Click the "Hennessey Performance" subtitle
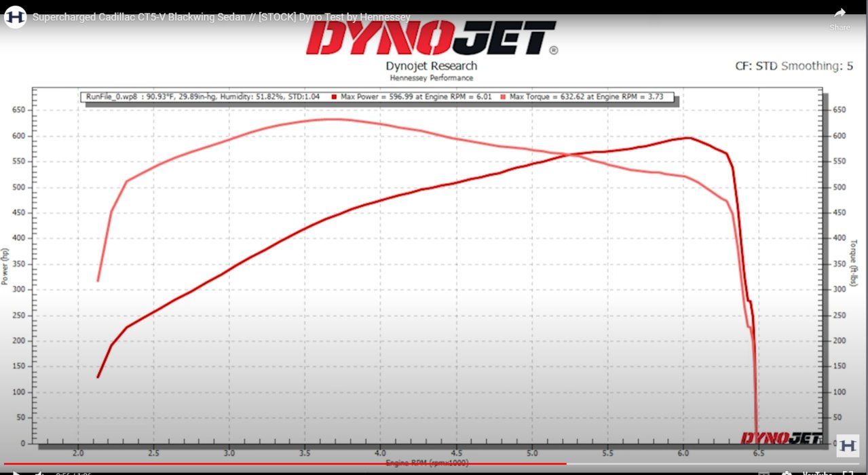The image size is (868, 475). [432, 78]
